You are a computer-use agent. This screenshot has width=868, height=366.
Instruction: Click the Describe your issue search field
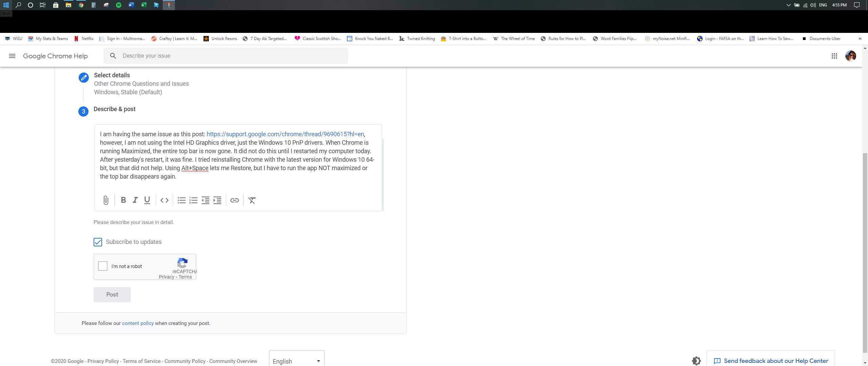tap(231, 56)
